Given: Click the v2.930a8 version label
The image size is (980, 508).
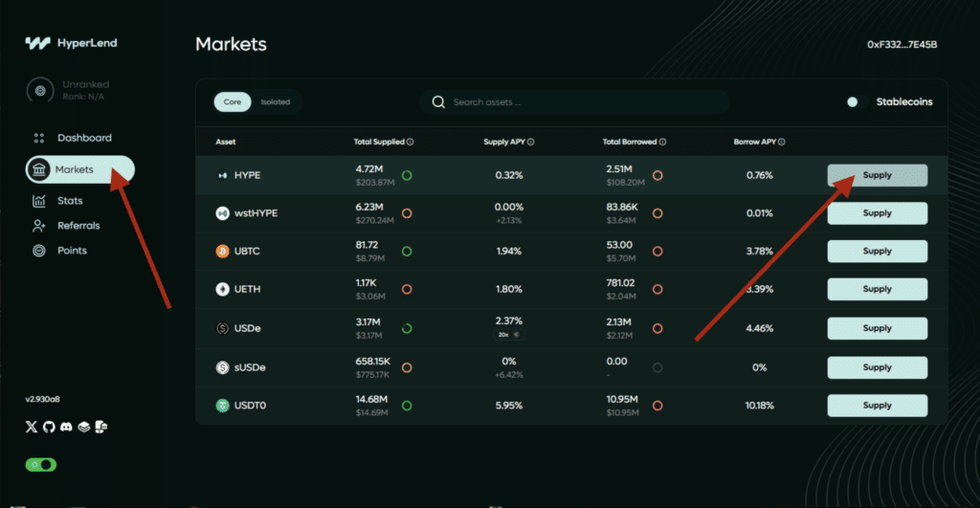Looking at the screenshot, I should click(42, 399).
